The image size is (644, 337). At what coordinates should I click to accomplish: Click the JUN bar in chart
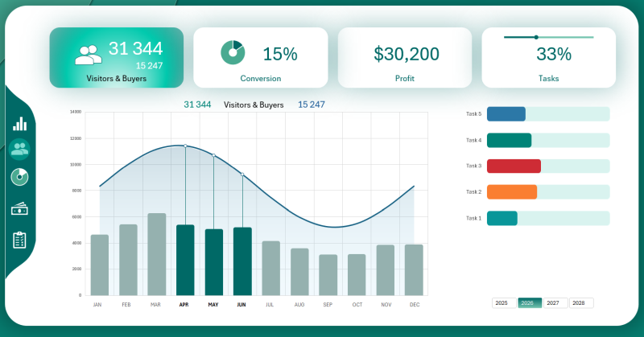242,261
